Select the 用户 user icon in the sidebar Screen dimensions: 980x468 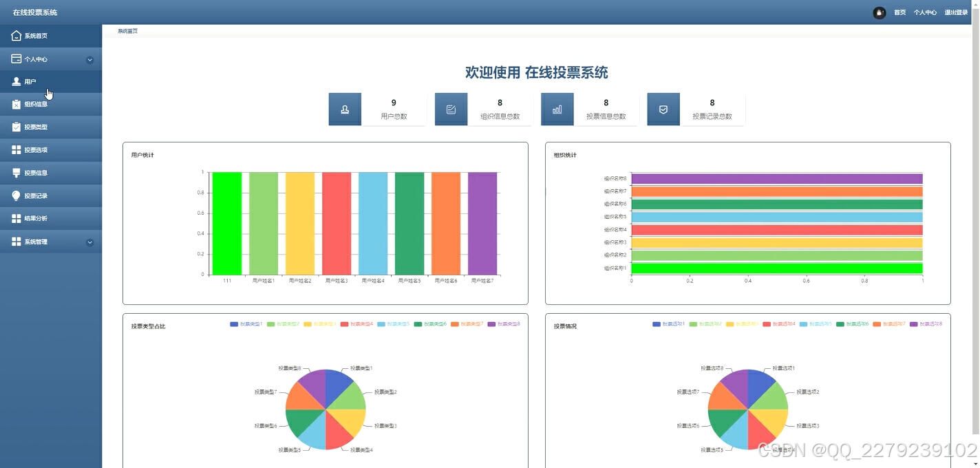16,81
